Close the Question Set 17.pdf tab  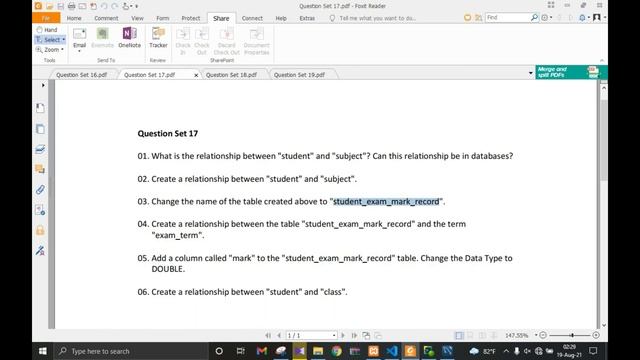tap(196, 75)
